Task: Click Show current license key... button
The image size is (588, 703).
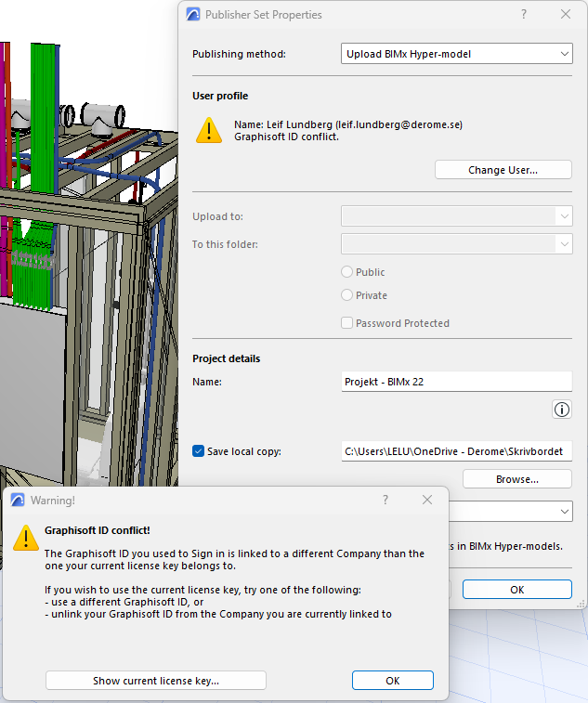Action: point(156,681)
